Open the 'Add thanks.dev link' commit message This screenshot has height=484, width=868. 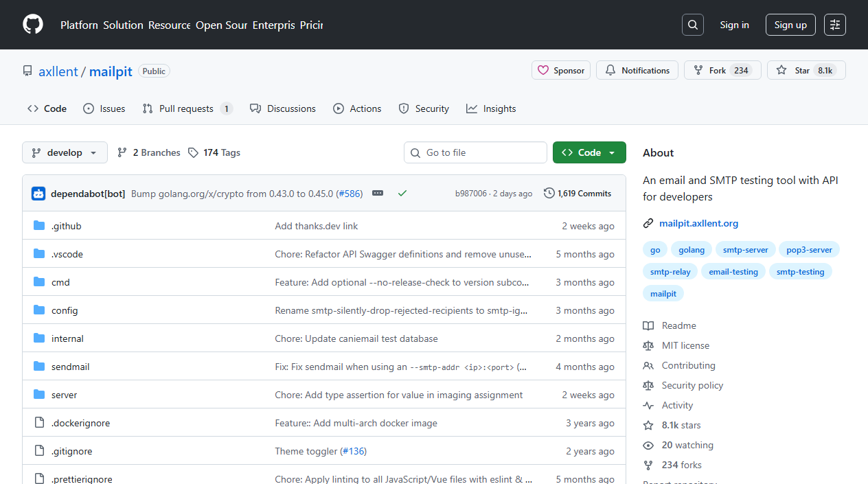[x=317, y=226]
